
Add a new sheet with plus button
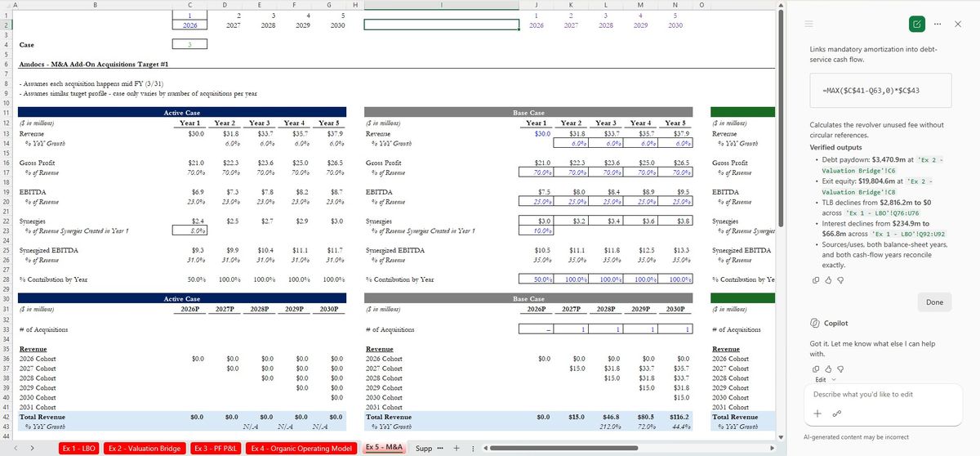456,448
